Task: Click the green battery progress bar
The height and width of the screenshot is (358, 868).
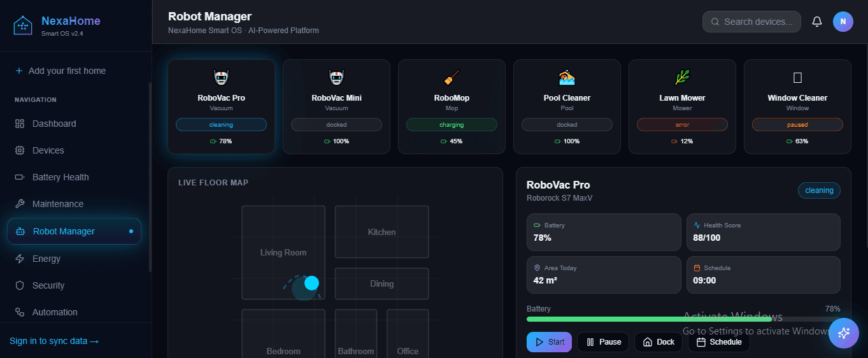Action: point(648,319)
